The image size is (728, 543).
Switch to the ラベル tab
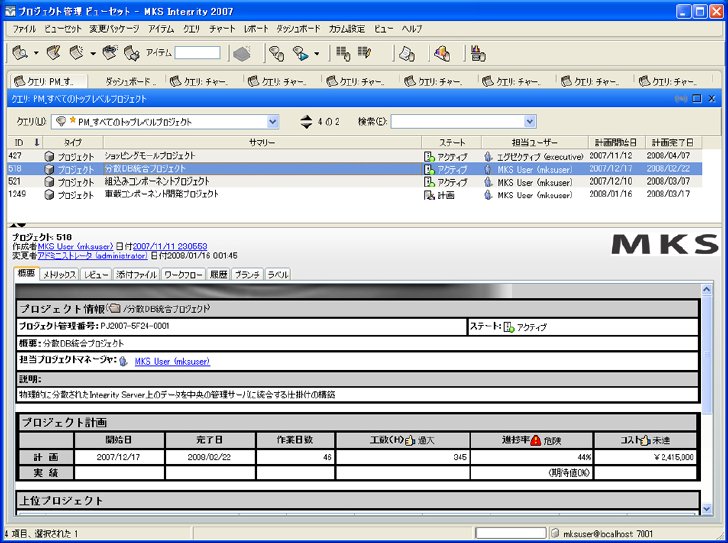(278, 275)
